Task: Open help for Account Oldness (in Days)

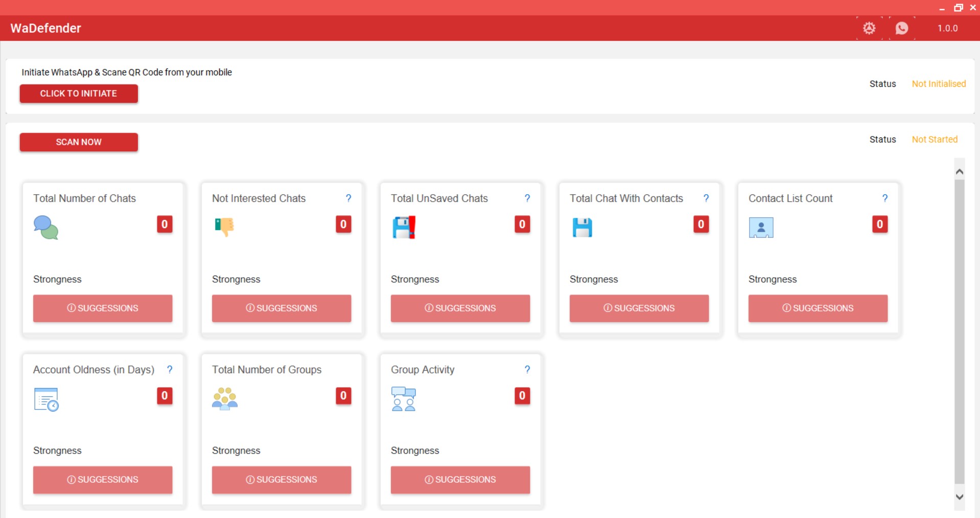Action: point(170,370)
